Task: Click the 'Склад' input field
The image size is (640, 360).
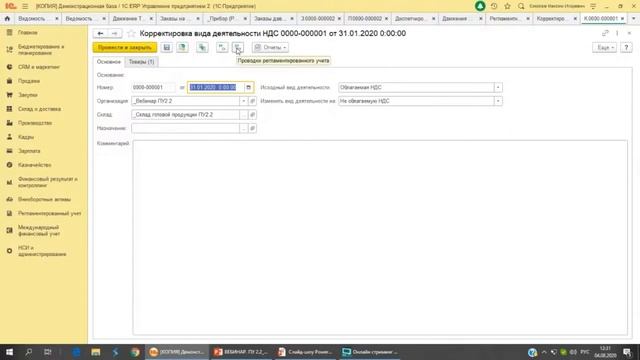Action: [185, 115]
